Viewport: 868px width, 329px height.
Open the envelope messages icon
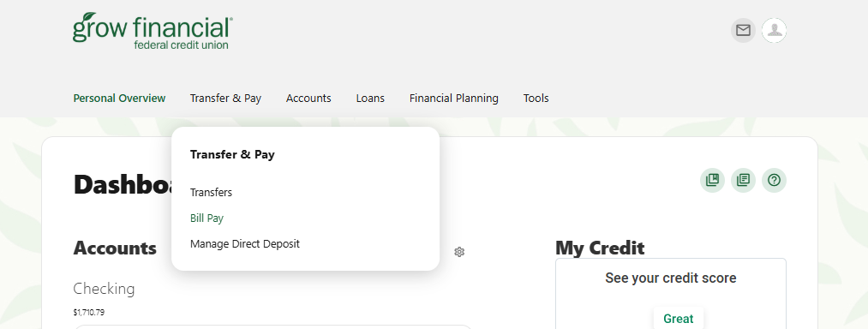(x=743, y=30)
